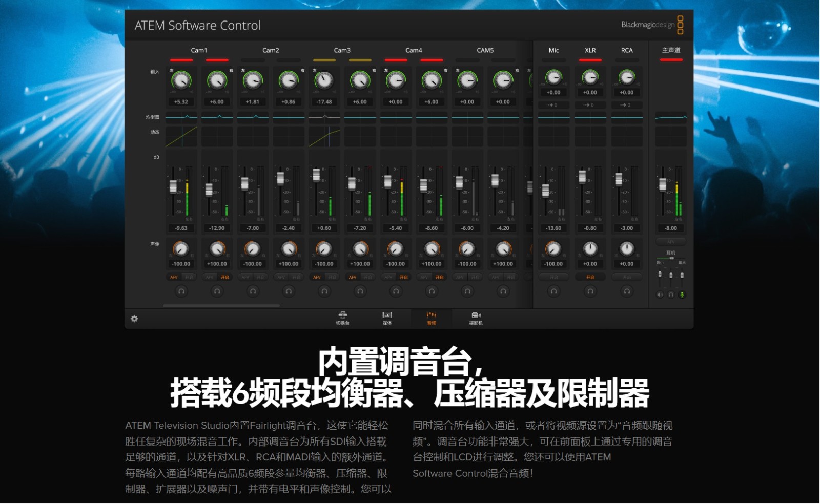Click the 主声道 master fader at -8.00
The width and height of the screenshot is (820, 504).
click(663, 184)
